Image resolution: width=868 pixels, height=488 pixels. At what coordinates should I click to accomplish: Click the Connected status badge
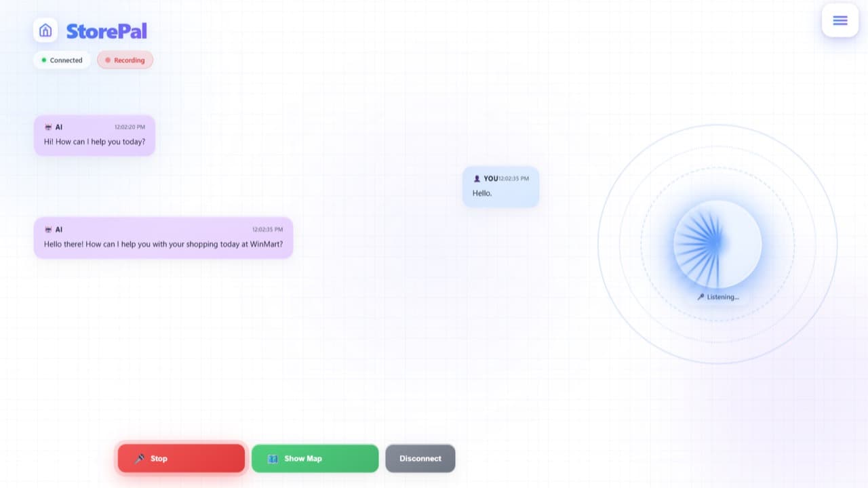(62, 60)
